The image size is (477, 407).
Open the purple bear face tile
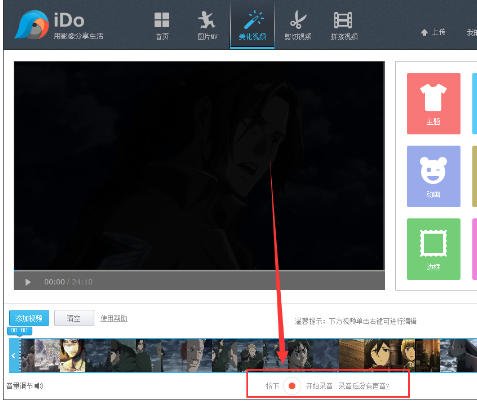tap(433, 176)
